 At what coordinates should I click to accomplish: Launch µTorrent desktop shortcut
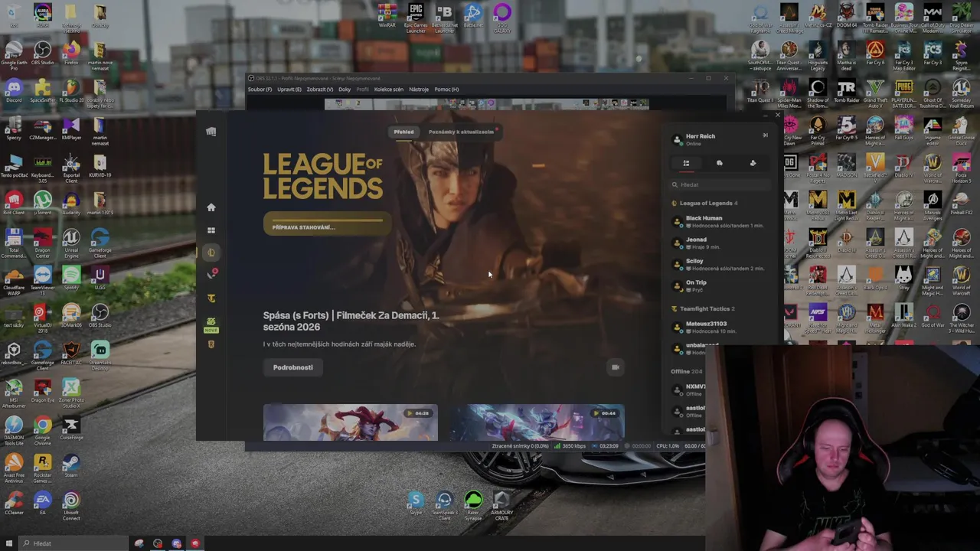[42, 204]
